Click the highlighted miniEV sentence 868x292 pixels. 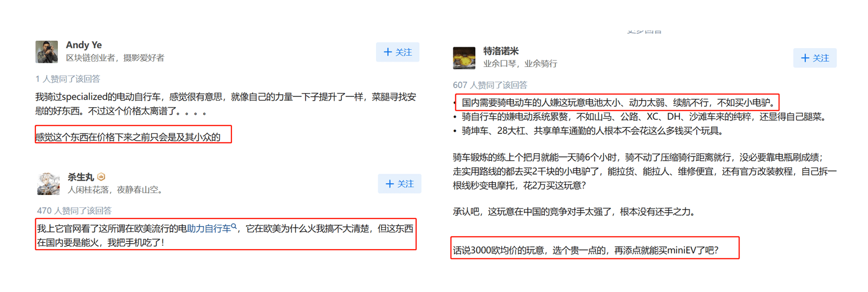[586, 250]
